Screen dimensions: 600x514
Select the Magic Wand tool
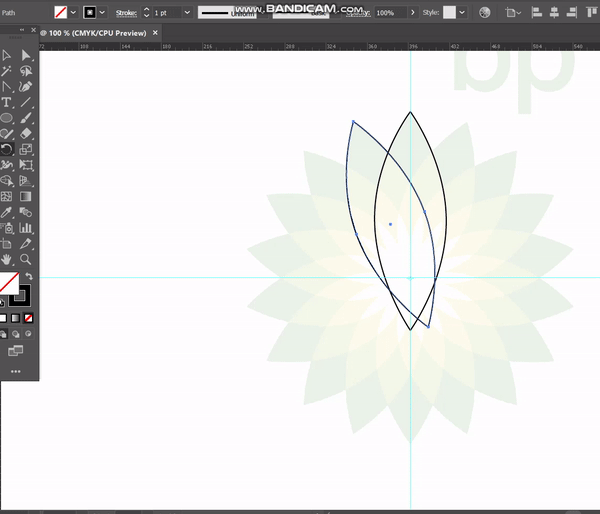pos(6,71)
